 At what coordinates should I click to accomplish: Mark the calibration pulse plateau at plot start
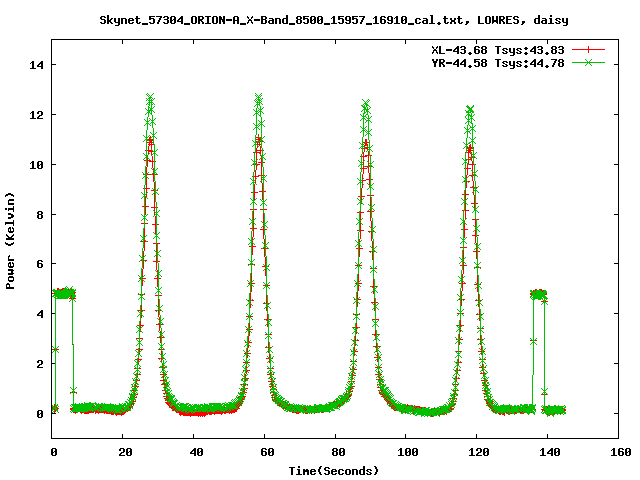(x=64, y=293)
